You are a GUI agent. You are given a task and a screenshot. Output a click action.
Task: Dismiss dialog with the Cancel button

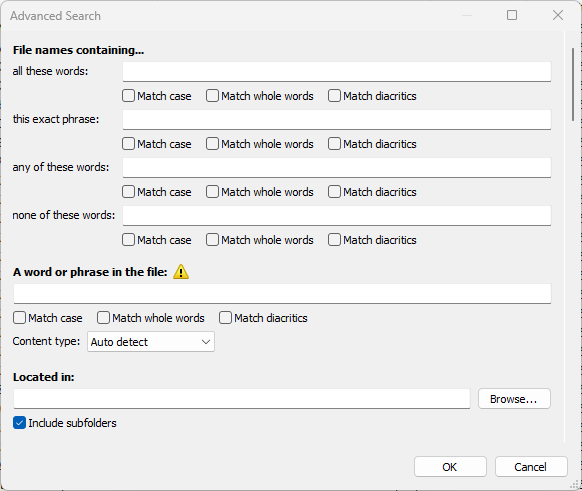(531, 467)
